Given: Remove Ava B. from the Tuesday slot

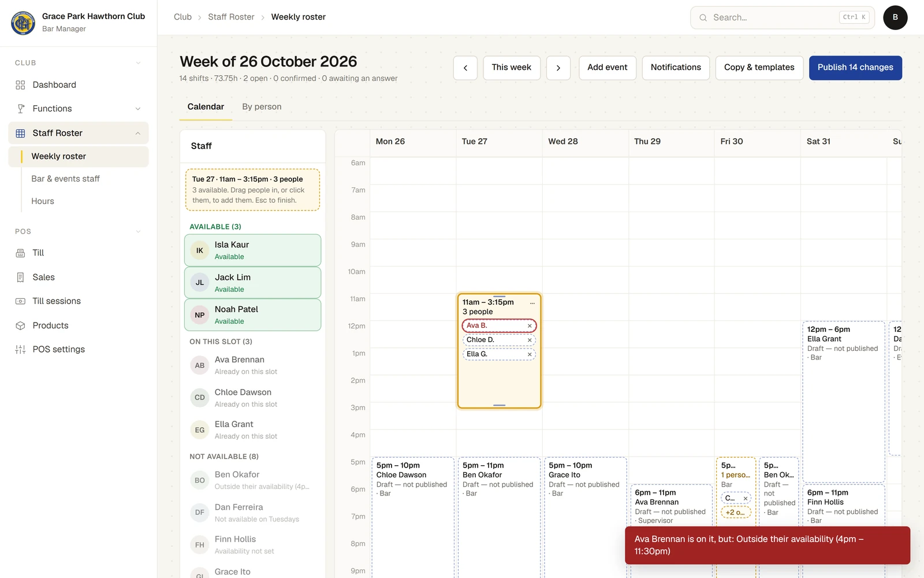Looking at the screenshot, I should (x=530, y=326).
